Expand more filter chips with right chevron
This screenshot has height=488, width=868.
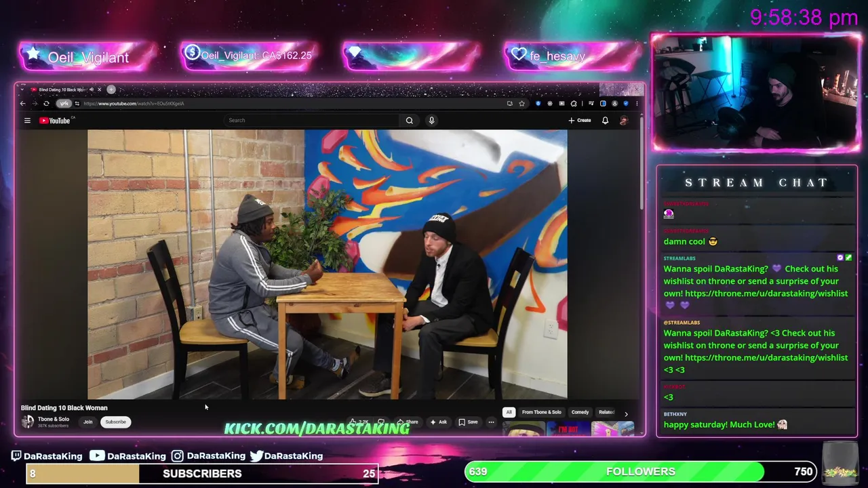coord(626,413)
